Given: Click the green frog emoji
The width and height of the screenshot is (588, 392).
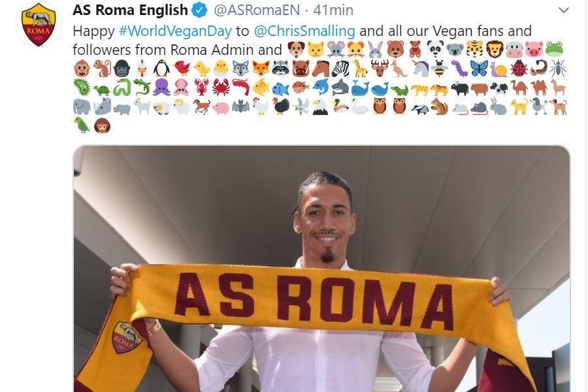Looking at the screenshot, I should pyautogui.click(x=554, y=49).
